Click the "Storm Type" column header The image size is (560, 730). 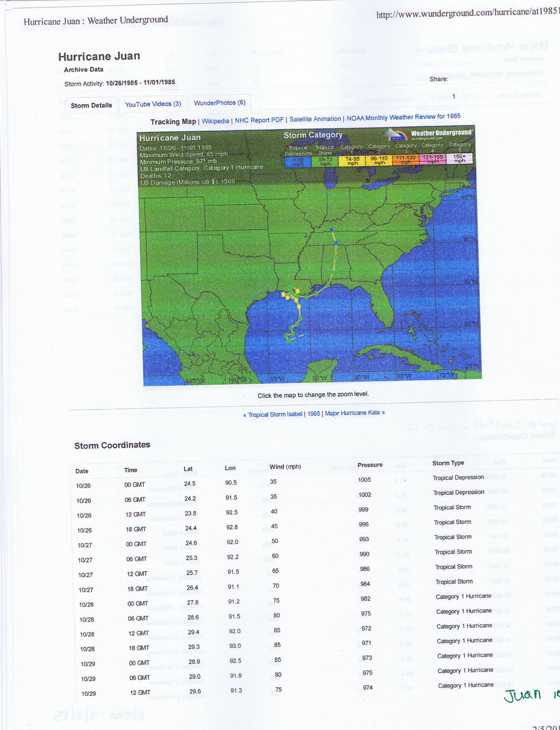click(448, 463)
